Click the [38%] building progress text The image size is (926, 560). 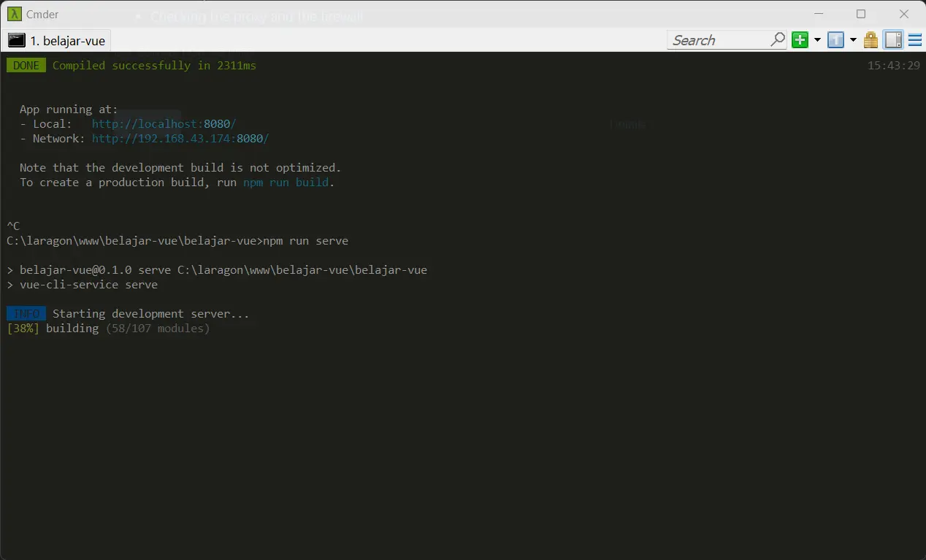pyautogui.click(x=53, y=329)
